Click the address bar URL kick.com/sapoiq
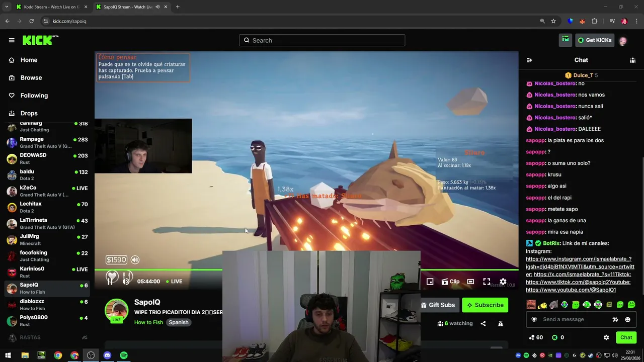The width and height of the screenshot is (644, 362). tap(69, 21)
